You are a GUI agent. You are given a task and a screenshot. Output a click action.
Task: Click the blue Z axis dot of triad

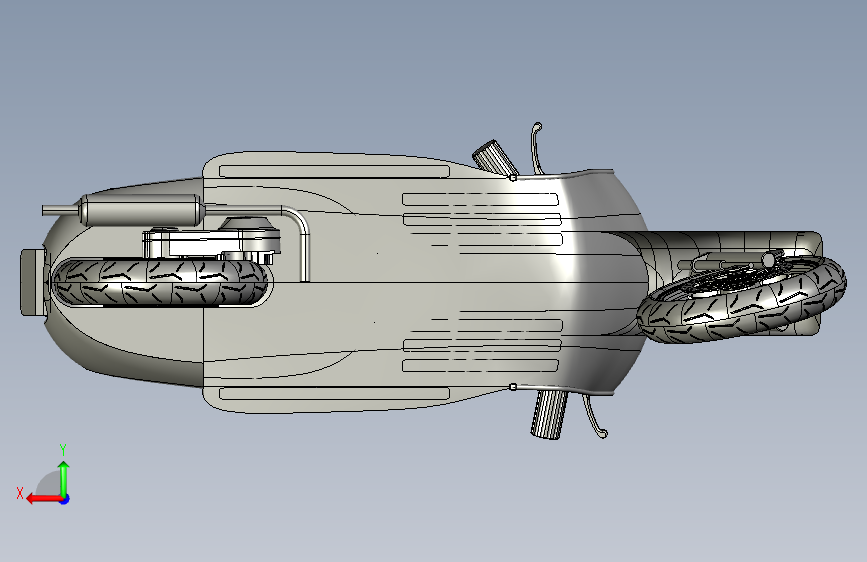(x=65, y=499)
